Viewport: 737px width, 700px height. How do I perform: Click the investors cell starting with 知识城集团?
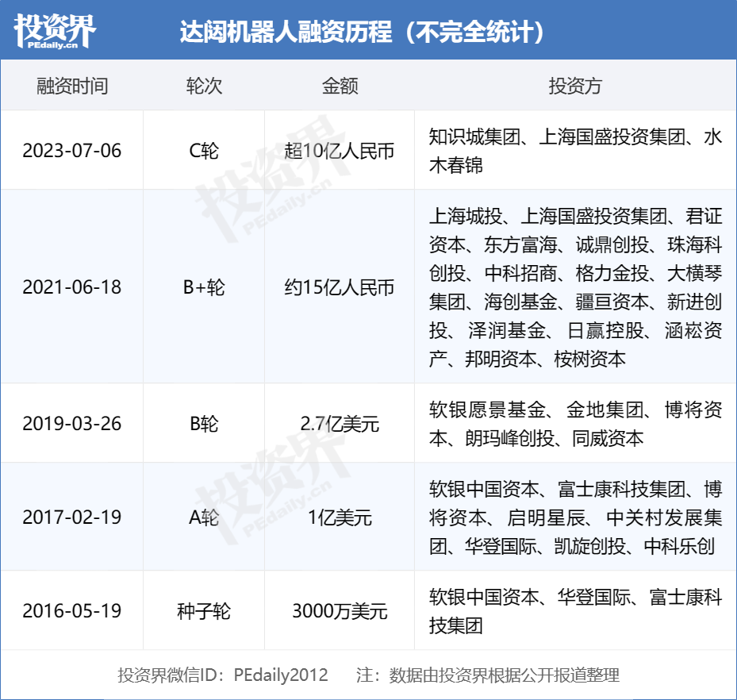click(x=575, y=151)
